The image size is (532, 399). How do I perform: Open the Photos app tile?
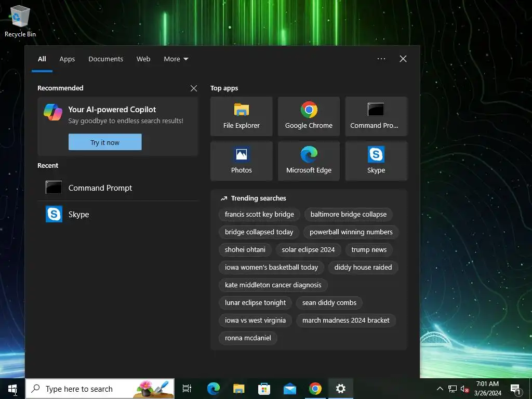pos(241,161)
